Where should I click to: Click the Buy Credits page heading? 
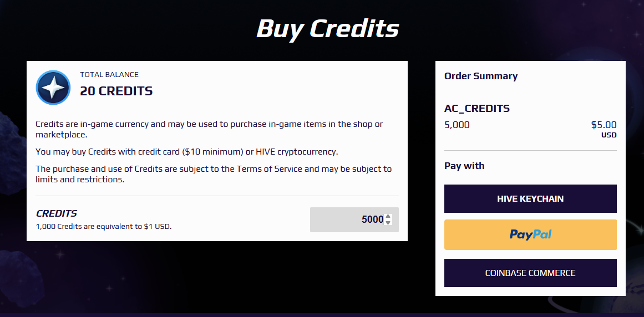[x=327, y=29]
